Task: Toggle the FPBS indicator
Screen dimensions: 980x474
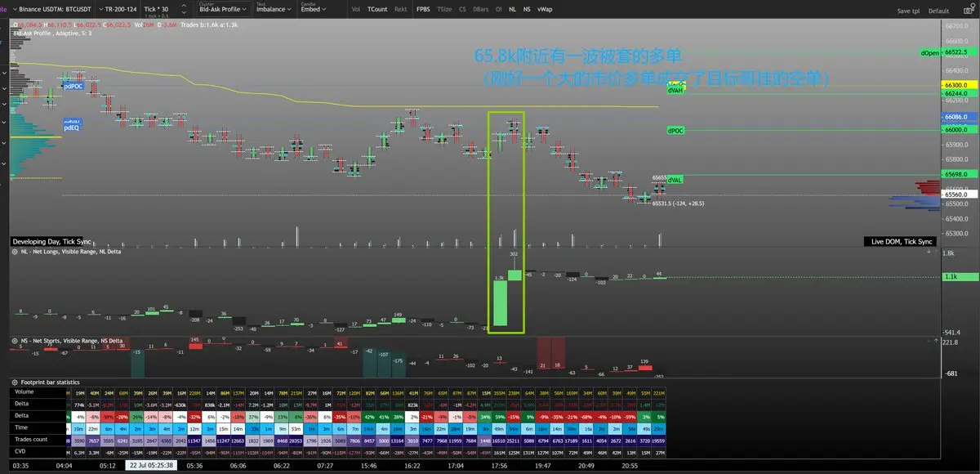Action: 423,10
